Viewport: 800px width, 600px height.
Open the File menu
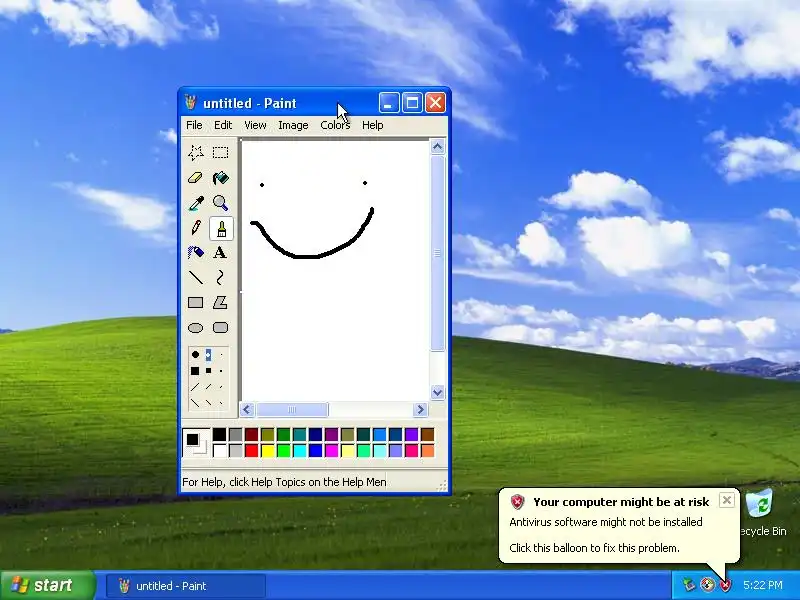pos(194,125)
